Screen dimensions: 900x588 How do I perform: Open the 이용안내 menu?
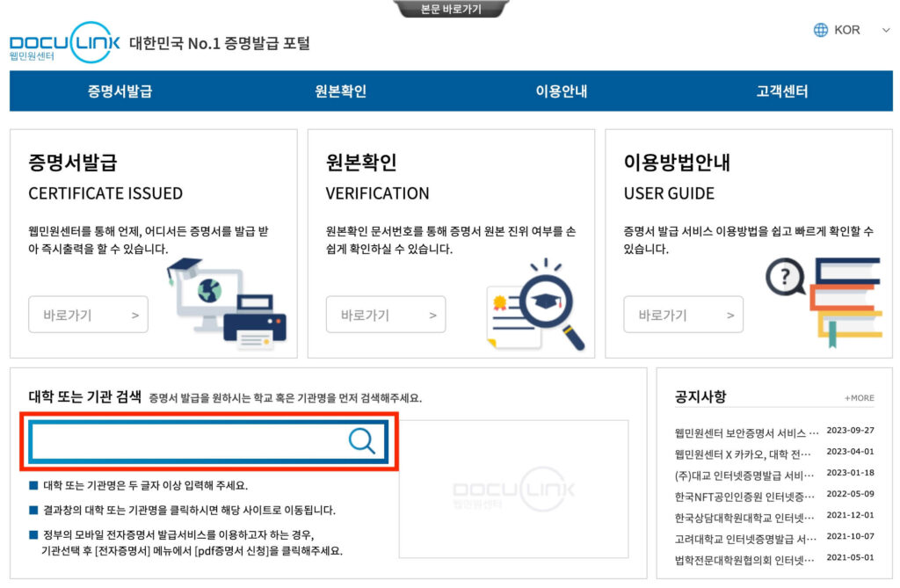coord(561,91)
